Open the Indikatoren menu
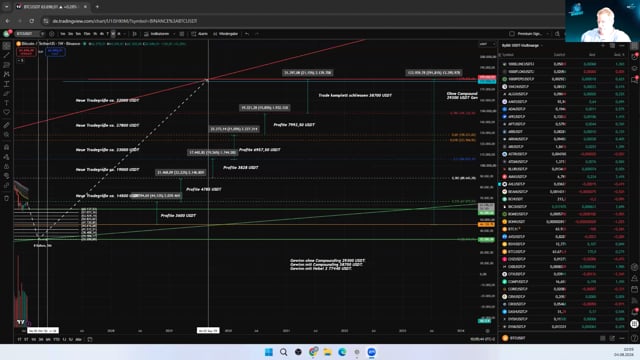Viewport: 640px width, 360px height. [156, 34]
